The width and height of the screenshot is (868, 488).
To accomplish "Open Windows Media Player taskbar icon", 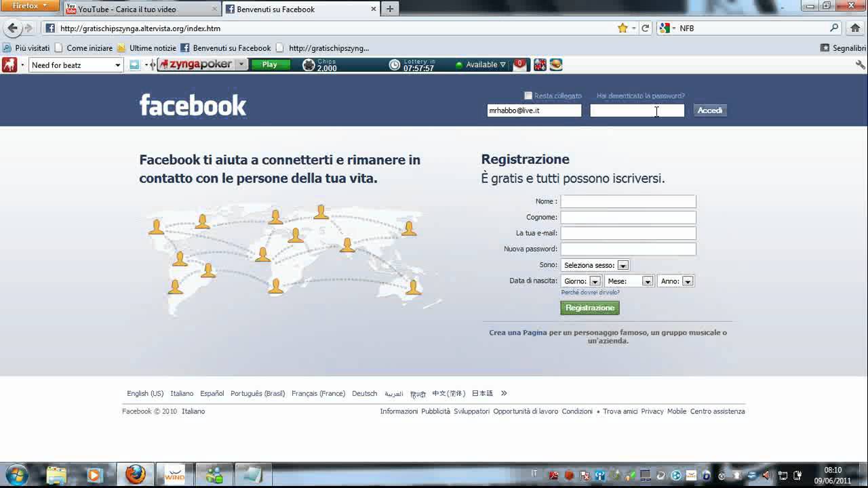I will (x=94, y=475).
